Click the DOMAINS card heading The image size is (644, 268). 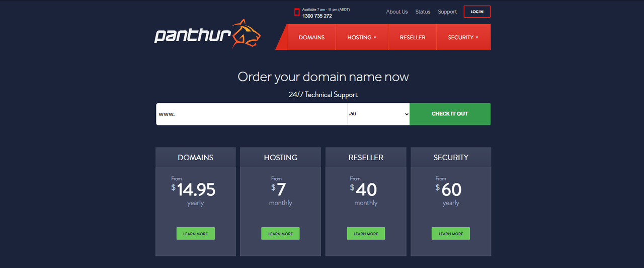[195, 158]
